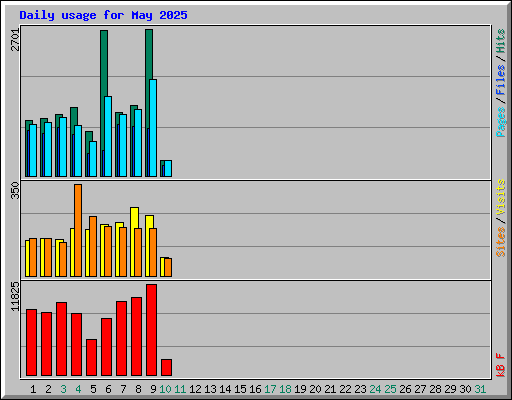
Task: Click the Files legend label
Action: click(501, 80)
